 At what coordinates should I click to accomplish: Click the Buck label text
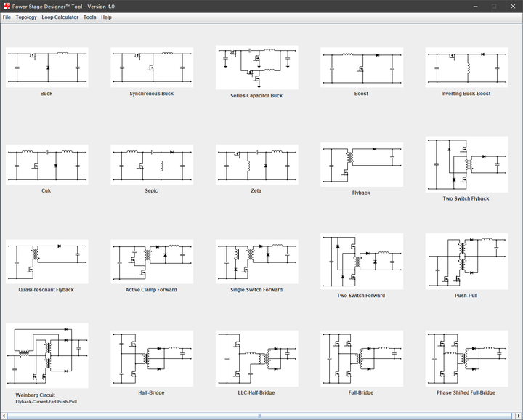[x=46, y=94]
